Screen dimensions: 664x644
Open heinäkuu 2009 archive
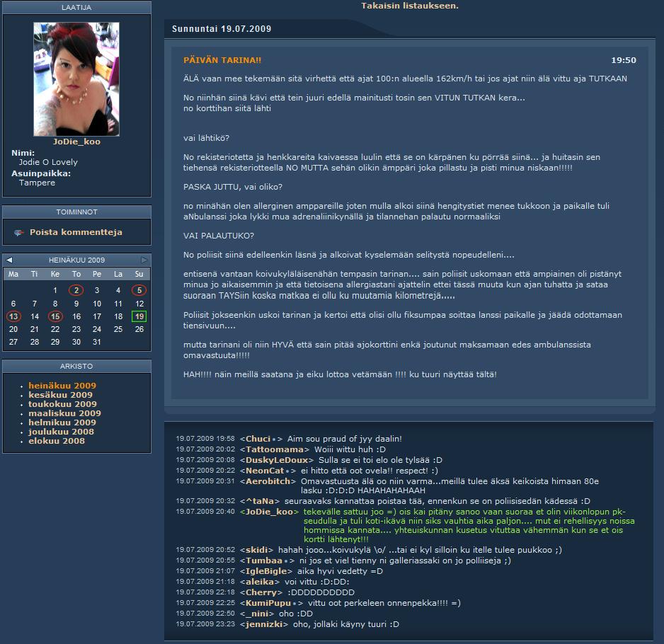[62, 386]
